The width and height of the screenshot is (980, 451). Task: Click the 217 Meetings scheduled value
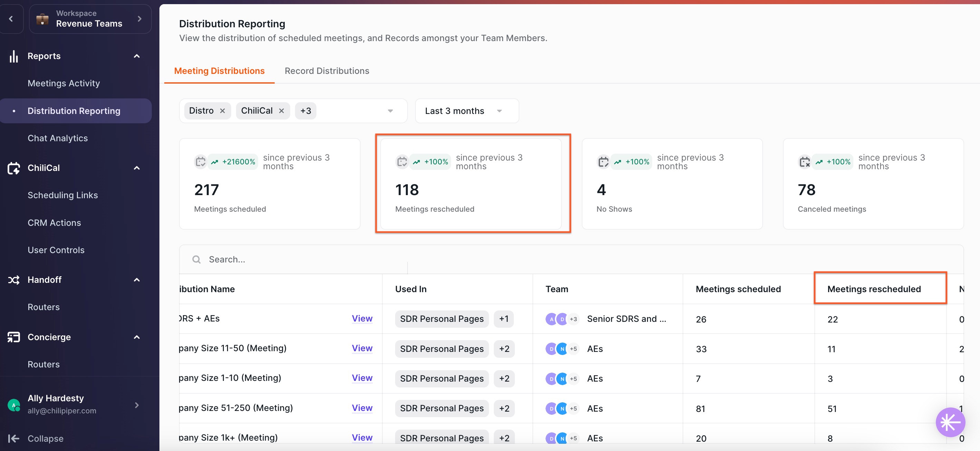(207, 190)
